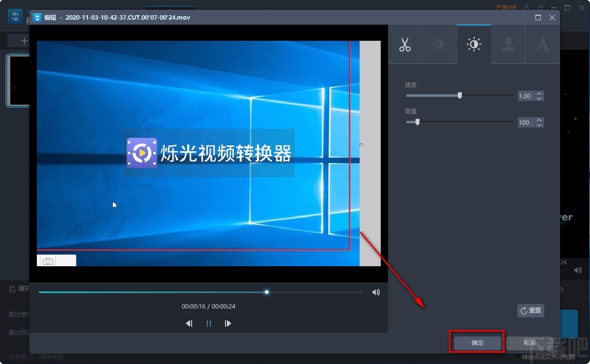Confirm edits with the 确定 button

tap(476, 342)
